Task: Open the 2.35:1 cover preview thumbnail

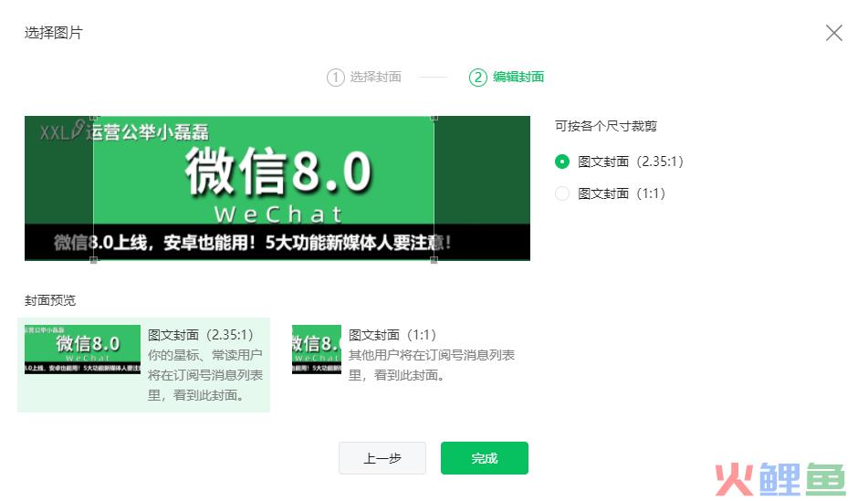Action: [82, 350]
